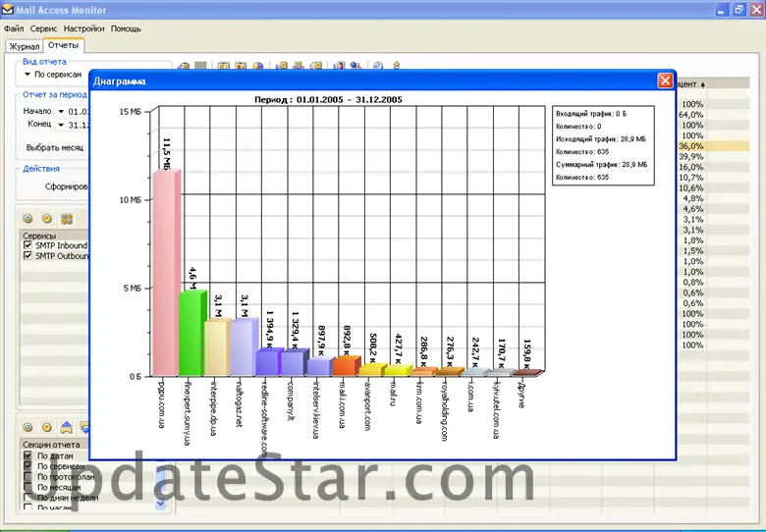Toggle the SMTP Outbound checkbox
Viewport: 766px width, 532px height.
click(27, 255)
